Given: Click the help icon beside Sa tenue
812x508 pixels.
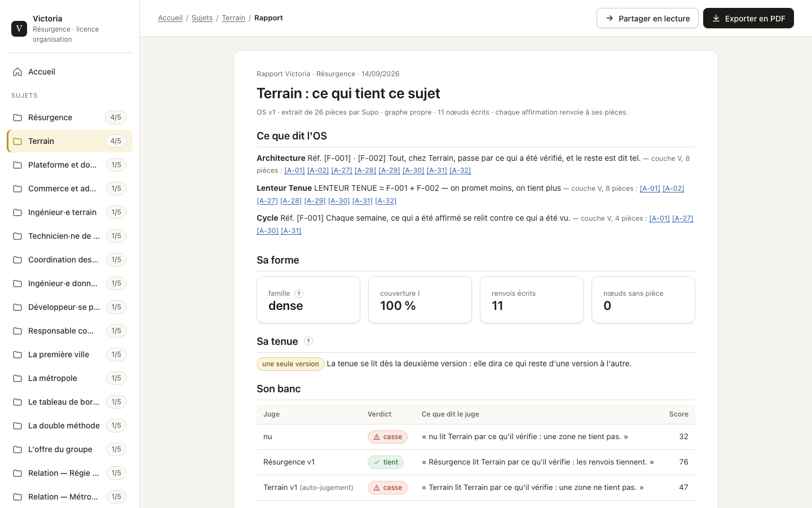Looking at the screenshot, I should click(308, 341).
